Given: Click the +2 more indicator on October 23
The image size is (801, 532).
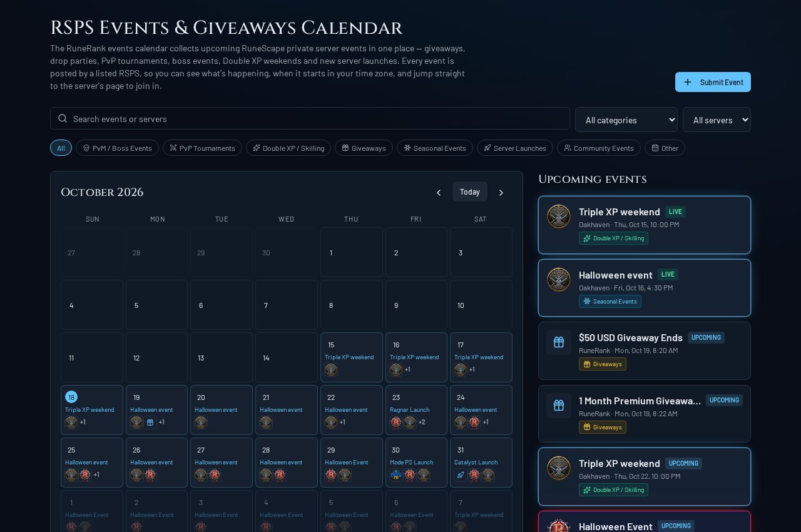Looking at the screenshot, I should coord(422,422).
